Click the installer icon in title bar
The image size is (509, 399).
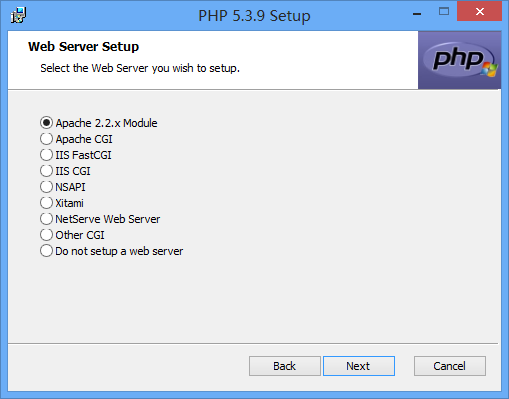18,15
